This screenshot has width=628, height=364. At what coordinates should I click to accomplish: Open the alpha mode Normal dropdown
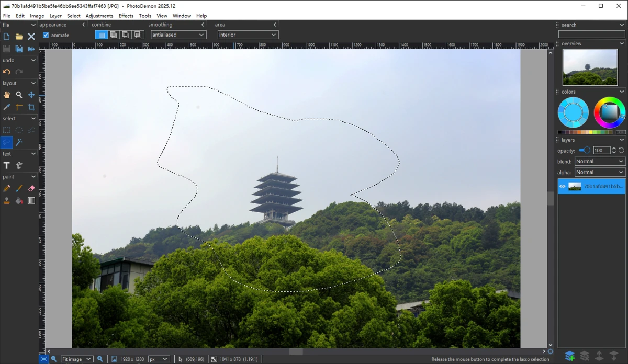[x=600, y=172]
